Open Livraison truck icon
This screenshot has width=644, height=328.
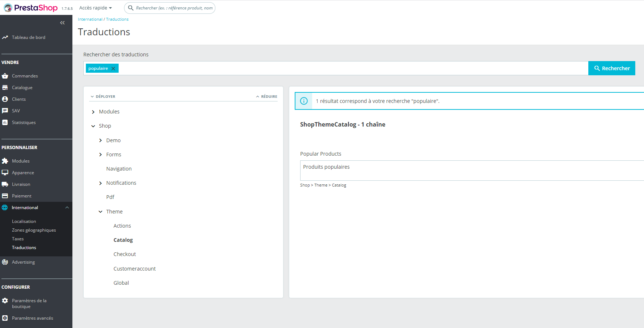5,184
